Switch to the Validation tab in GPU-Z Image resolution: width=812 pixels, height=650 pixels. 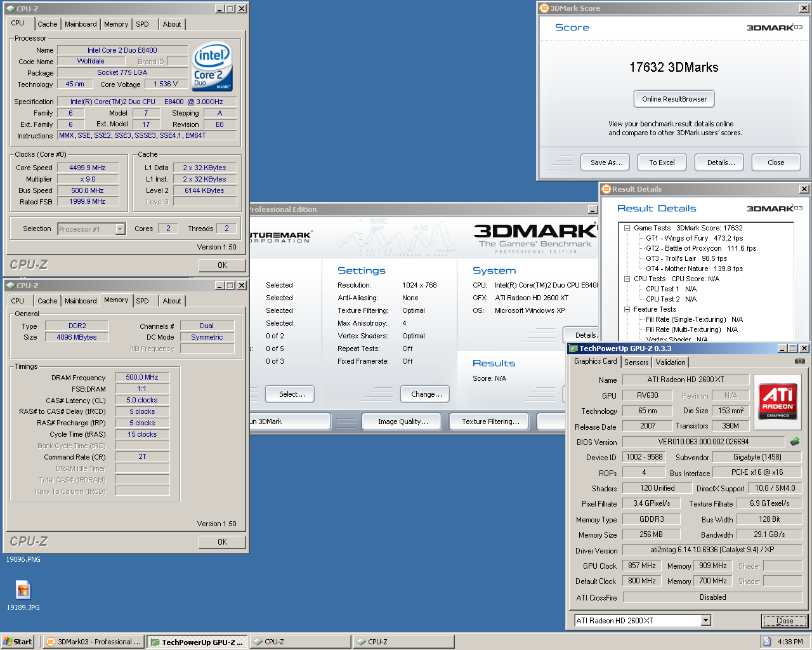click(x=671, y=362)
